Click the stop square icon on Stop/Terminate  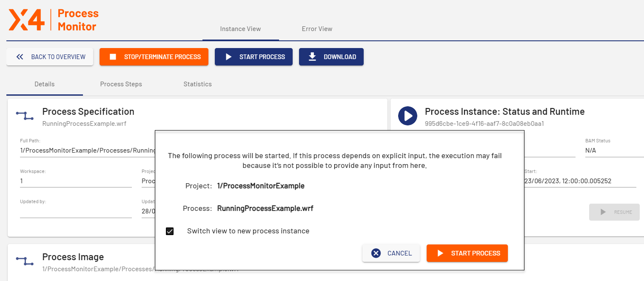pos(113,57)
